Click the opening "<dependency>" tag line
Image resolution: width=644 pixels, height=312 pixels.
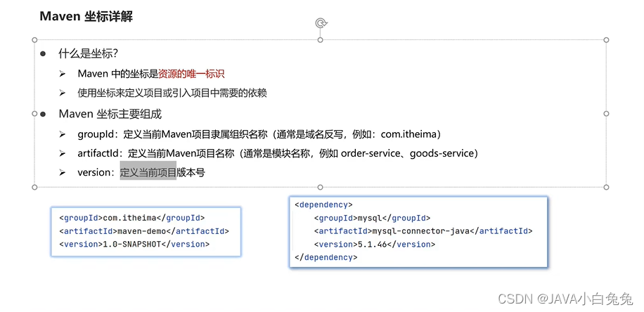tap(324, 204)
